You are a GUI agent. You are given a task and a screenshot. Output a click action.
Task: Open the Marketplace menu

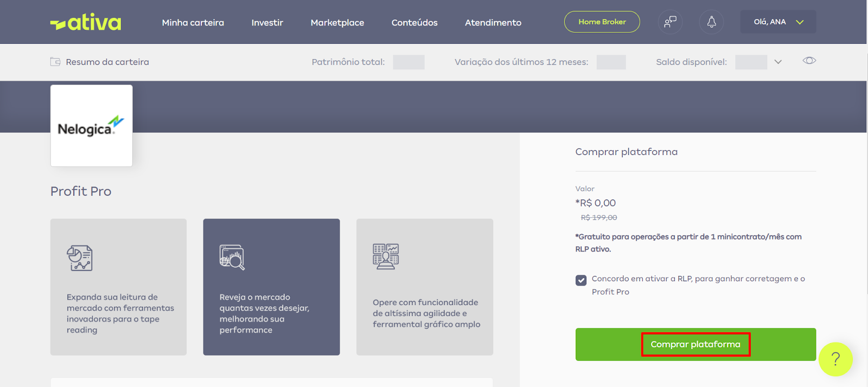[x=337, y=23]
